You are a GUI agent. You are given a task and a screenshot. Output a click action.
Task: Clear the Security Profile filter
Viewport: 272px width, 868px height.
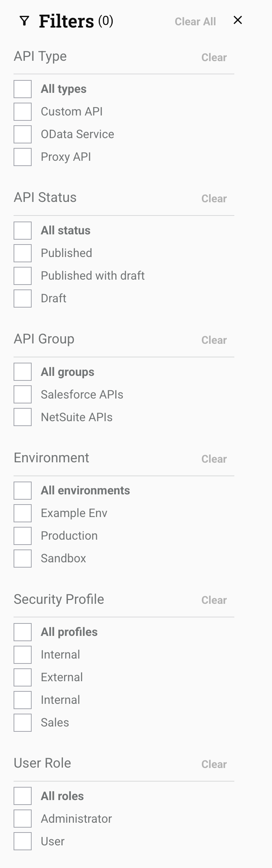(x=214, y=600)
